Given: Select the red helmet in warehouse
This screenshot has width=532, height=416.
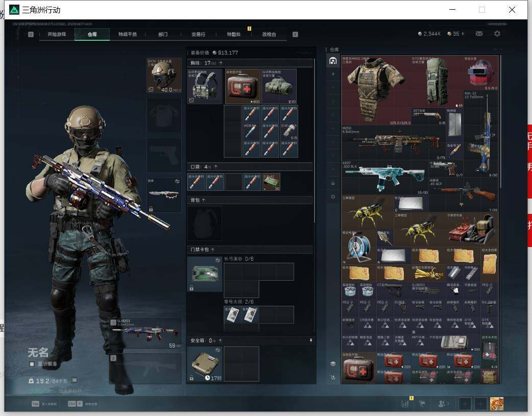Looking at the screenshot, I should pos(481,73).
